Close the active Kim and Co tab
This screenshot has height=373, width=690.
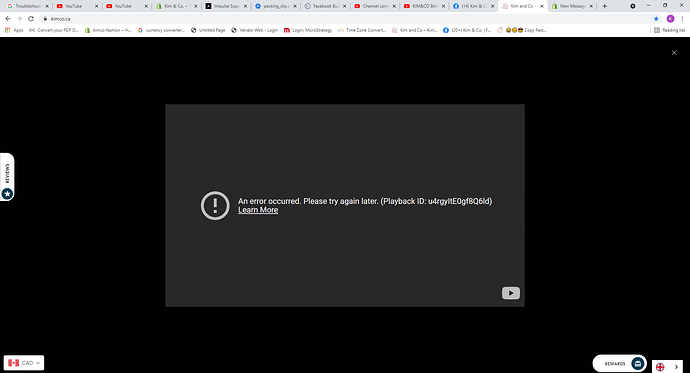click(x=542, y=6)
